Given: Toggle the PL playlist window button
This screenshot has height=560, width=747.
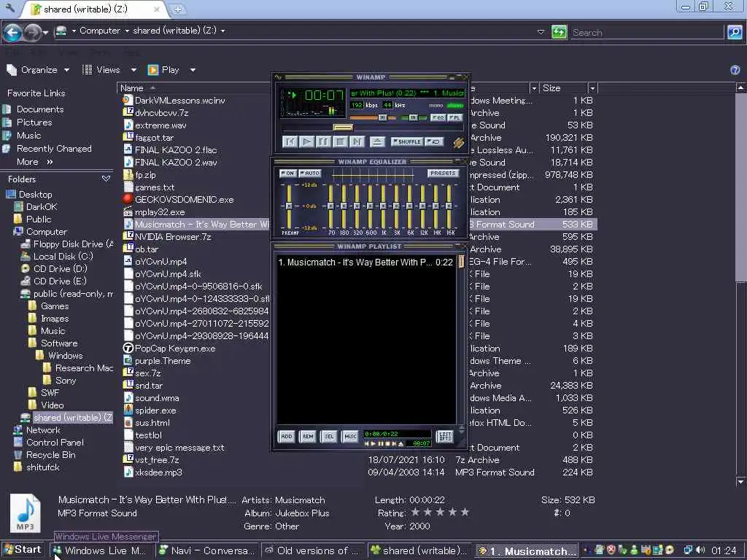Looking at the screenshot, I should pos(454,117).
